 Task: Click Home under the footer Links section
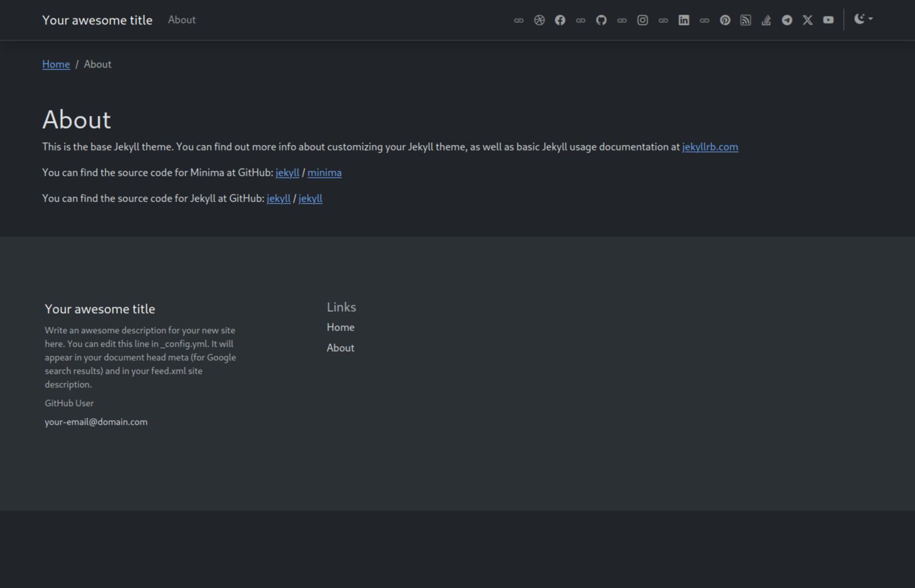(340, 327)
